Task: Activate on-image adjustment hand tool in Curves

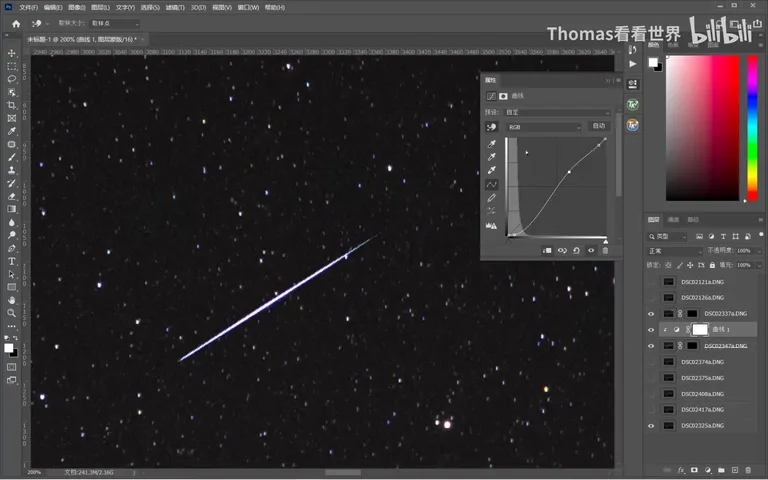Action: point(491,127)
